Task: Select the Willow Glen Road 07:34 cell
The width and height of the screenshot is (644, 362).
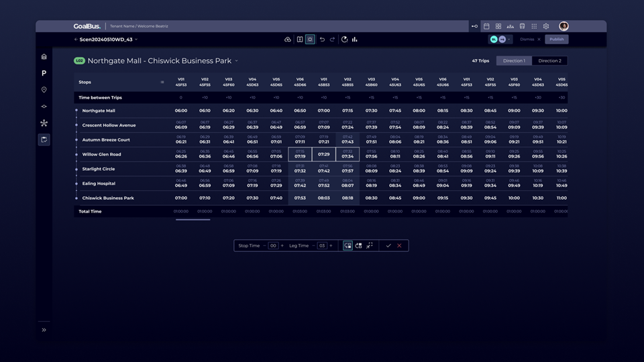Action: point(347,154)
